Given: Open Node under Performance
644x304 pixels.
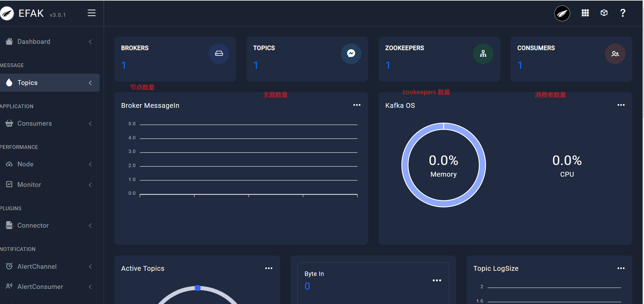Looking at the screenshot, I should (x=50, y=164).
